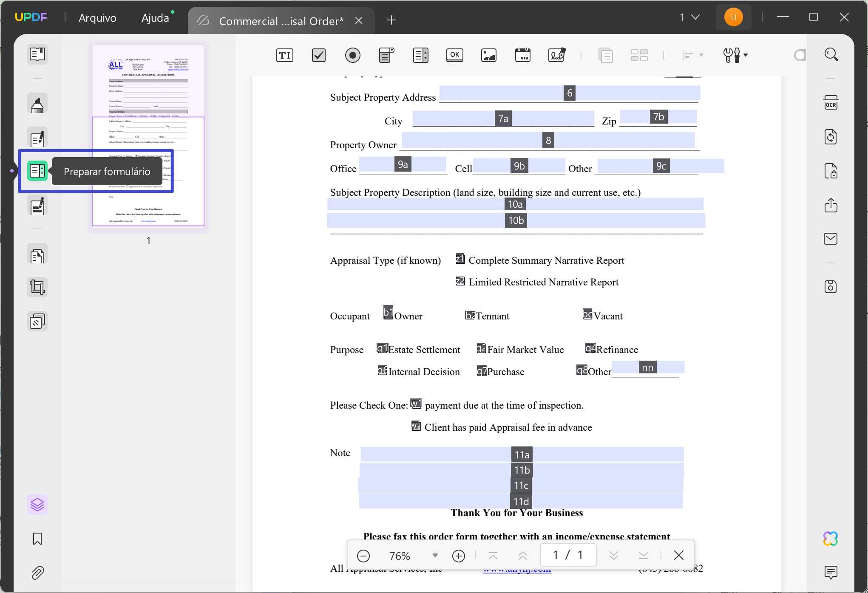Open the comments panel icon

tap(831, 572)
